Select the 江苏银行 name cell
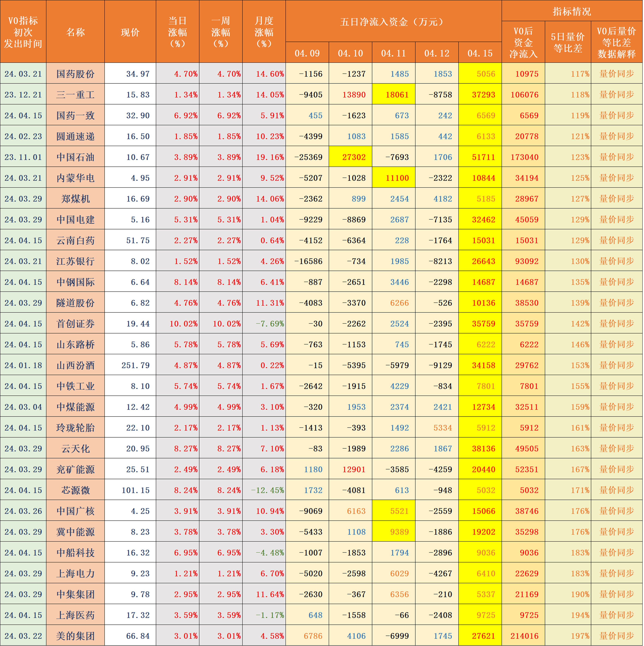Screen dimensions: 644x646 [76, 261]
